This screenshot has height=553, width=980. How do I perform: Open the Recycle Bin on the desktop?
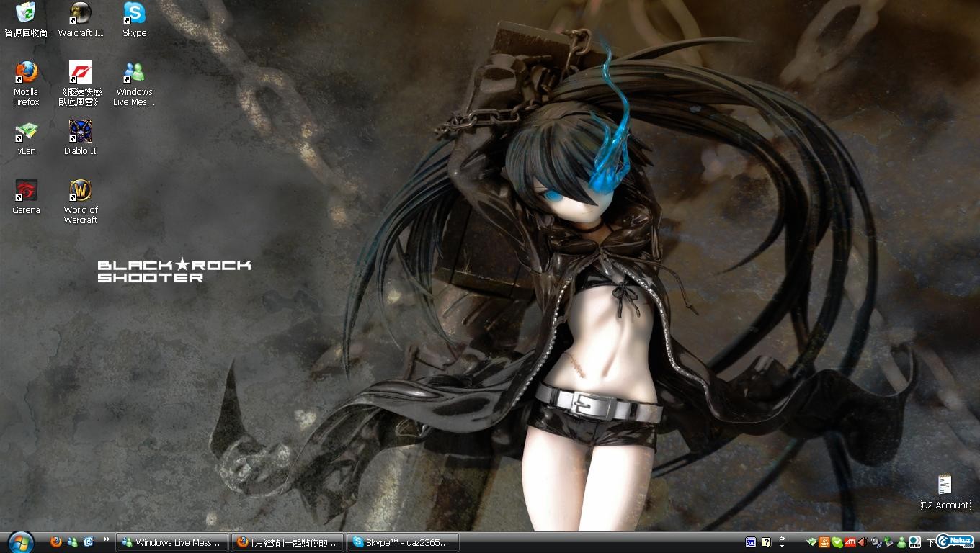(26, 14)
